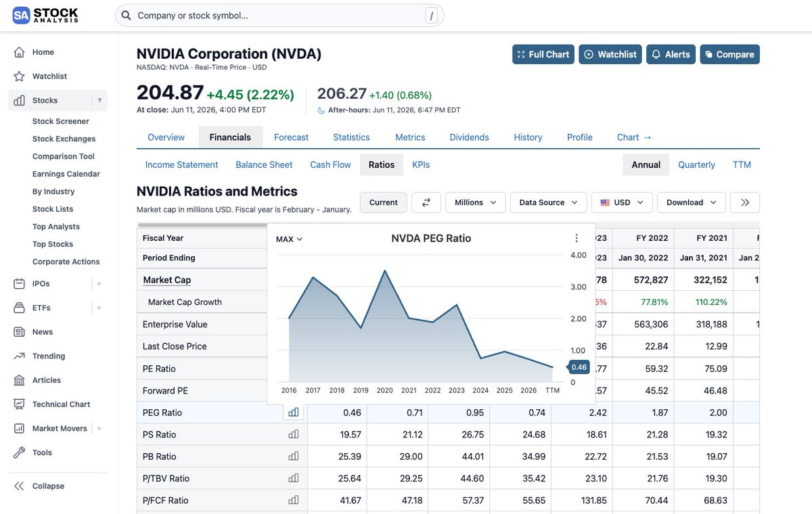Click the Home sidebar icon

20,52
